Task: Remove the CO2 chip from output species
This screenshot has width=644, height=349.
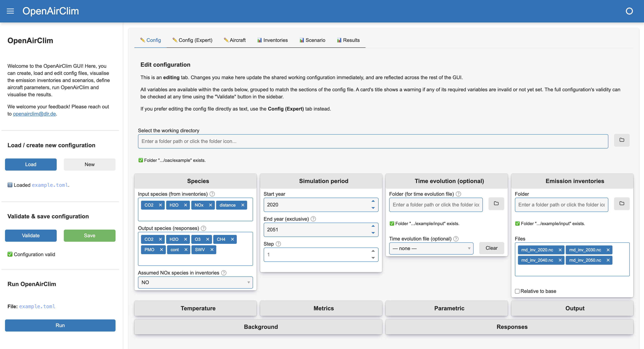Action: [160, 239]
